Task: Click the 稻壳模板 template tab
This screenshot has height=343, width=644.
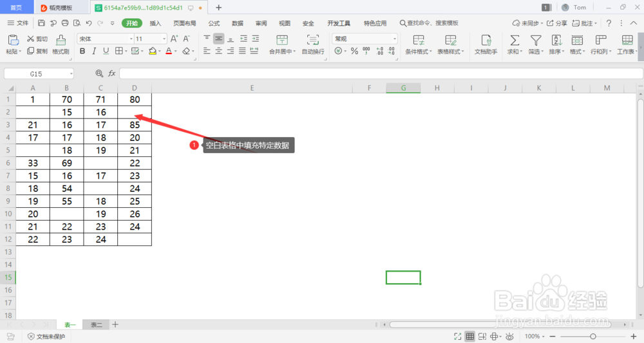Action: [61, 7]
